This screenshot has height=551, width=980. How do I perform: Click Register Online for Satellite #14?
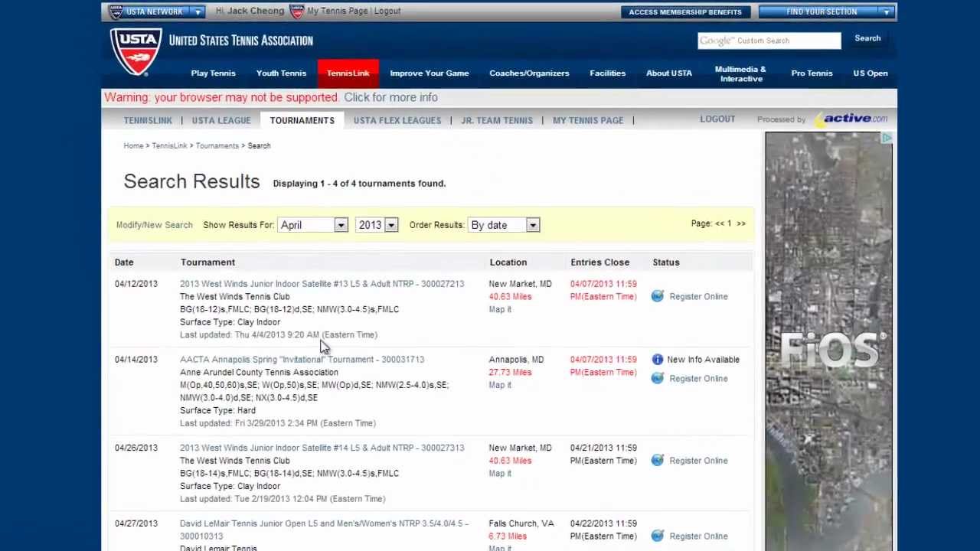coord(698,461)
